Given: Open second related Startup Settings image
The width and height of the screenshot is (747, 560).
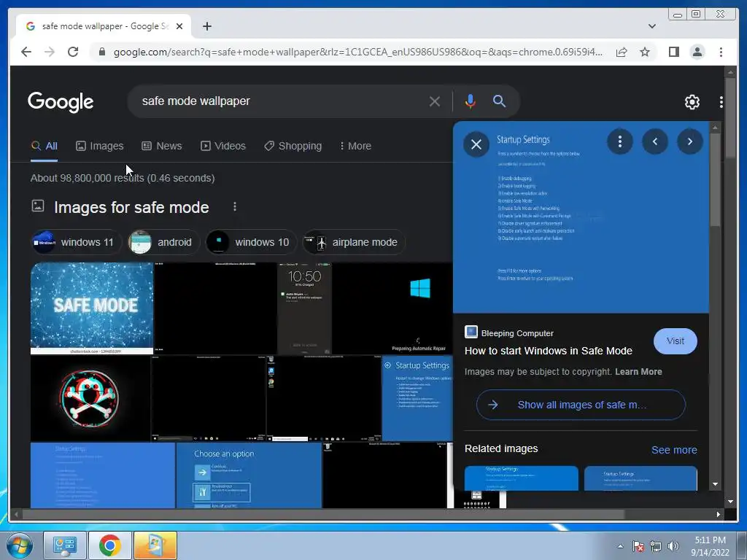Looking at the screenshot, I should point(640,478).
